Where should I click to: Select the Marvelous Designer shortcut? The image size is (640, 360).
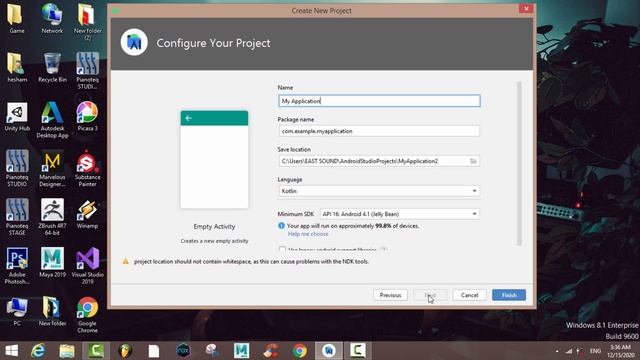(x=52, y=168)
